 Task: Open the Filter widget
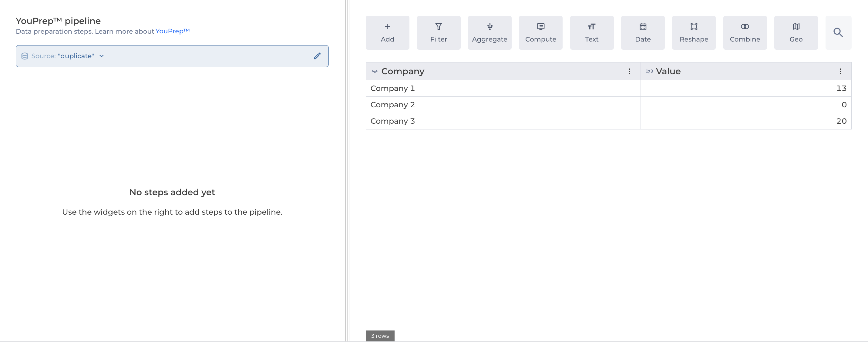pyautogui.click(x=438, y=33)
